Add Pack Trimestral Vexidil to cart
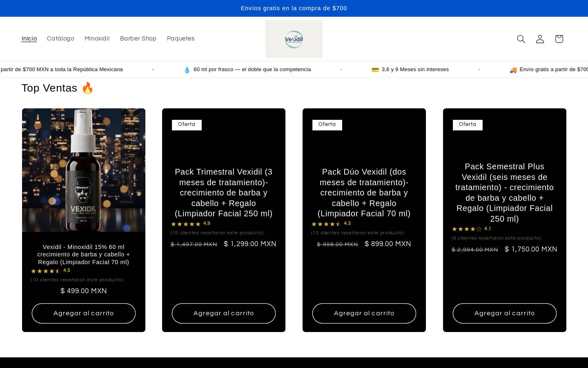The width and height of the screenshot is (588, 368). pyautogui.click(x=224, y=313)
